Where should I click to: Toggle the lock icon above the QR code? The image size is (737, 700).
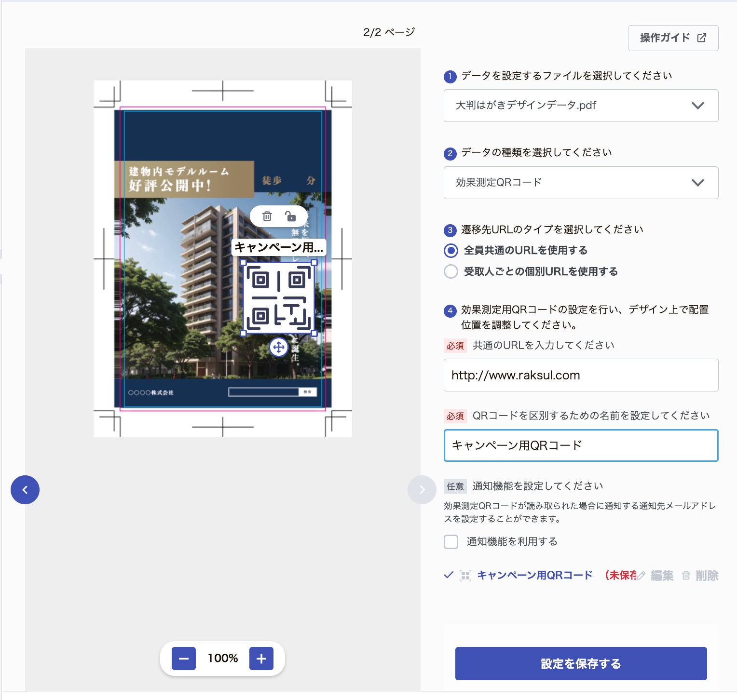click(x=290, y=216)
